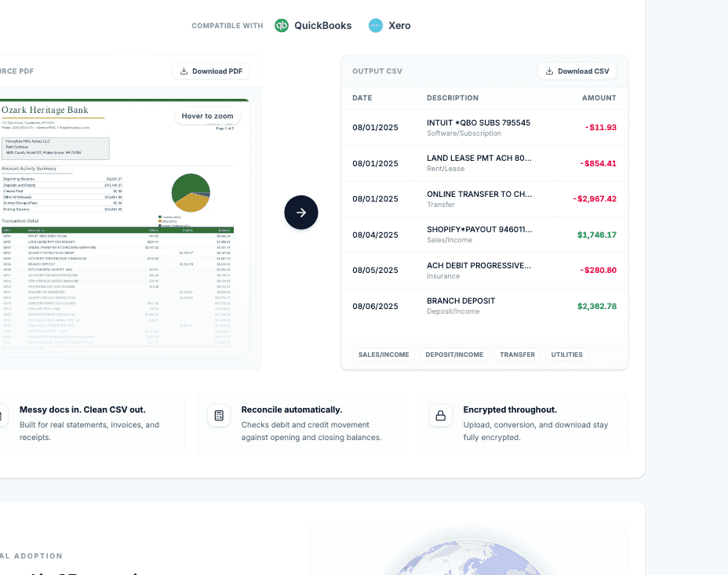The width and height of the screenshot is (728, 575).
Task: Click the calculator icon beside Reconcile automatically
Action: point(218,416)
